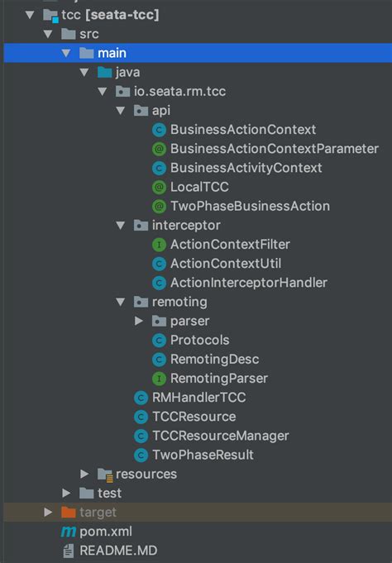
Task: Click the Maven pom.xml icon
Action: click(x=69, y=532)
